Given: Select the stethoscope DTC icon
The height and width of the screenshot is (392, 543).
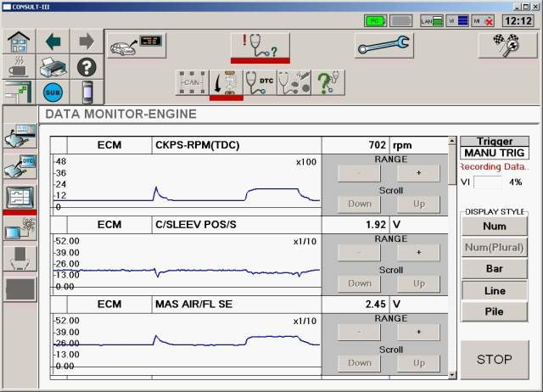Looking at the screenshot, I should (259, 82).
